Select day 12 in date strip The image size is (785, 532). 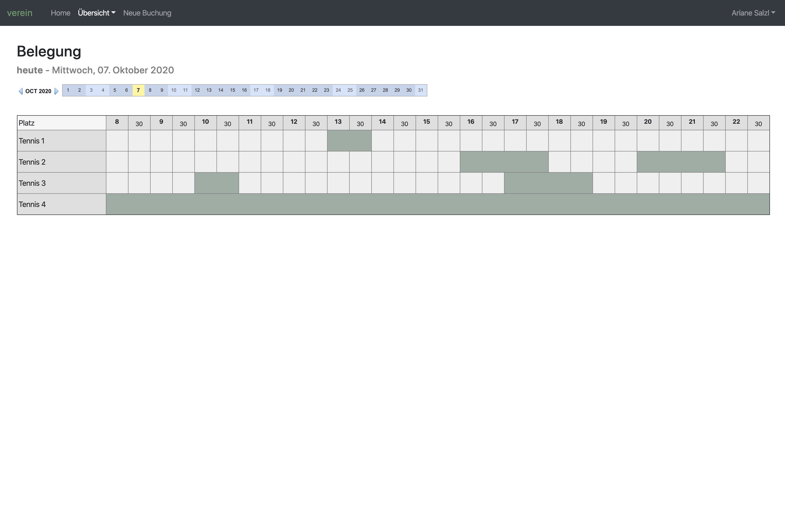pyautogui.click(x=197, y=90)
